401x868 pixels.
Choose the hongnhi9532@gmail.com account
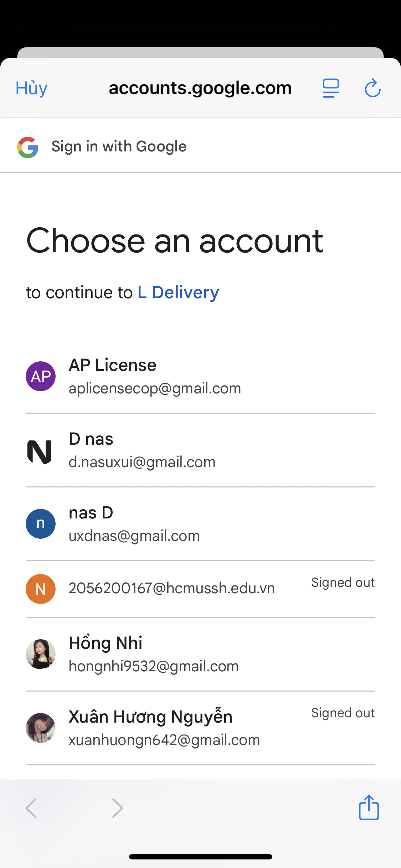153,666
